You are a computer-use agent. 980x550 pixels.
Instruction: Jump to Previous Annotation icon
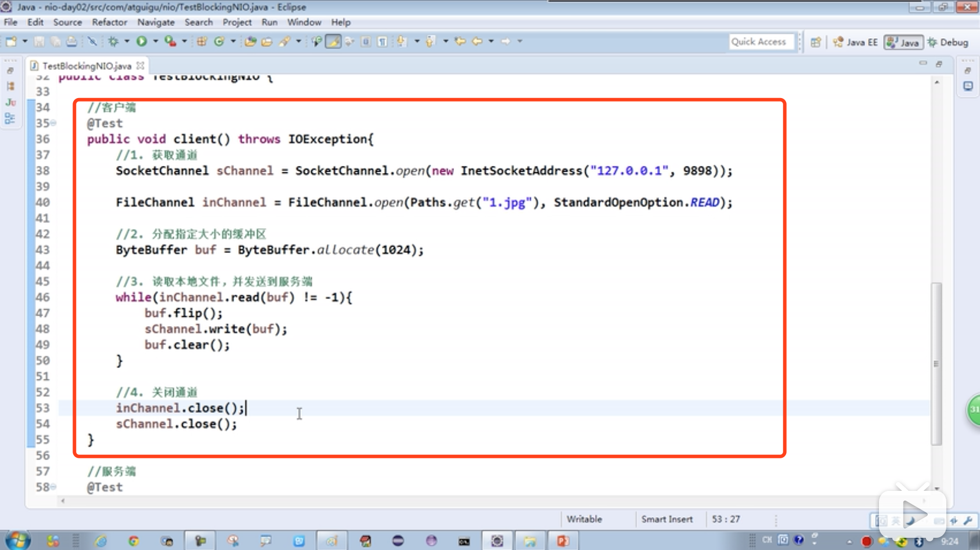[430, 41]
